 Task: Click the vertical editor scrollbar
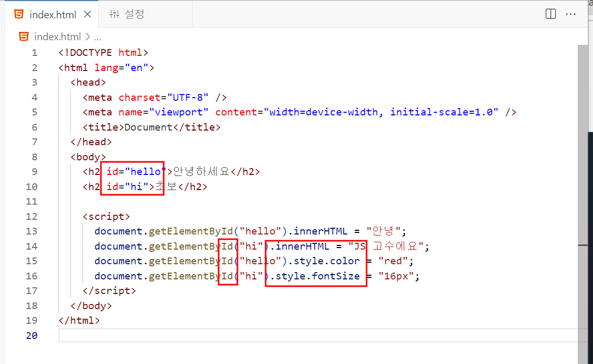coord(583,204)
